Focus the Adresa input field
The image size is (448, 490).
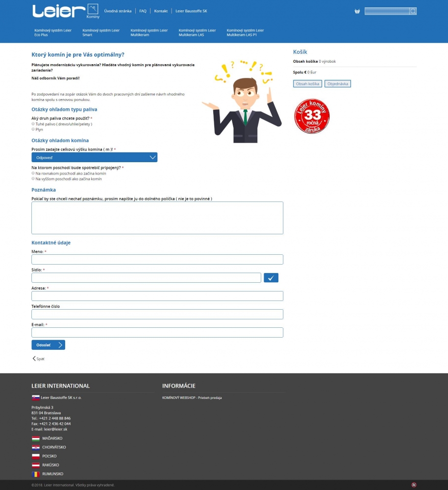point(157,296)
